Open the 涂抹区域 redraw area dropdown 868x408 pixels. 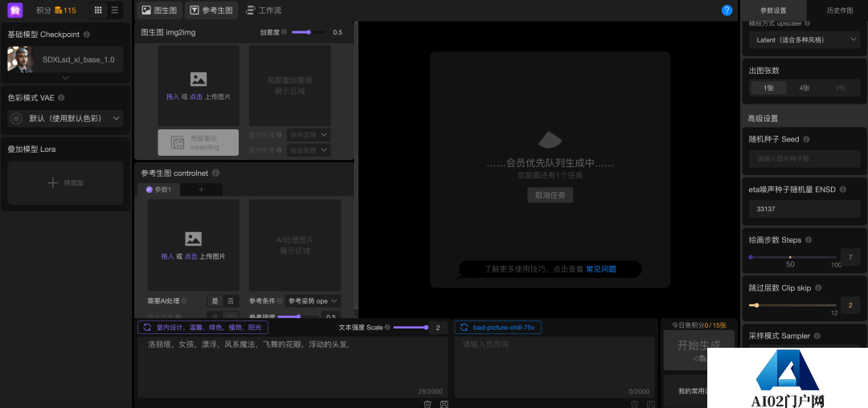309,134
